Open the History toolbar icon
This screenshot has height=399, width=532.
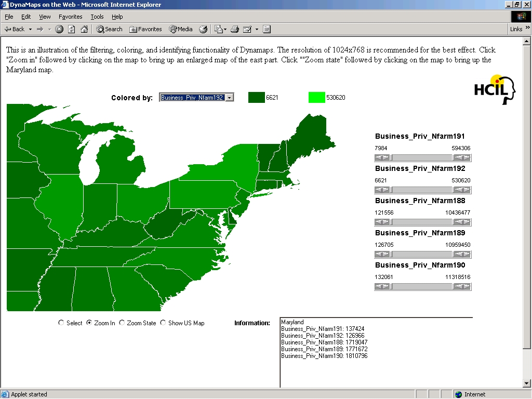click(203, 29)
